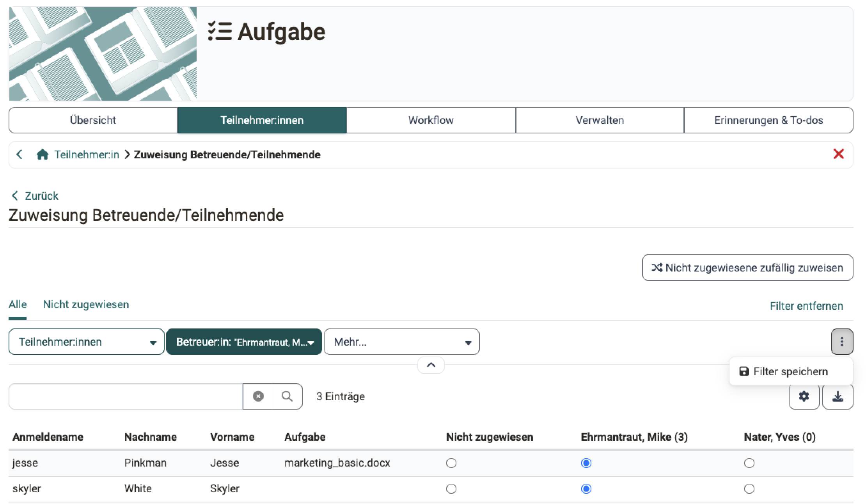Viewport: 866px width, 504px height.
Task: Click the current breadcrumb Zuweisung Betreuende/Teilnehmende
Action: coord(227,155)
